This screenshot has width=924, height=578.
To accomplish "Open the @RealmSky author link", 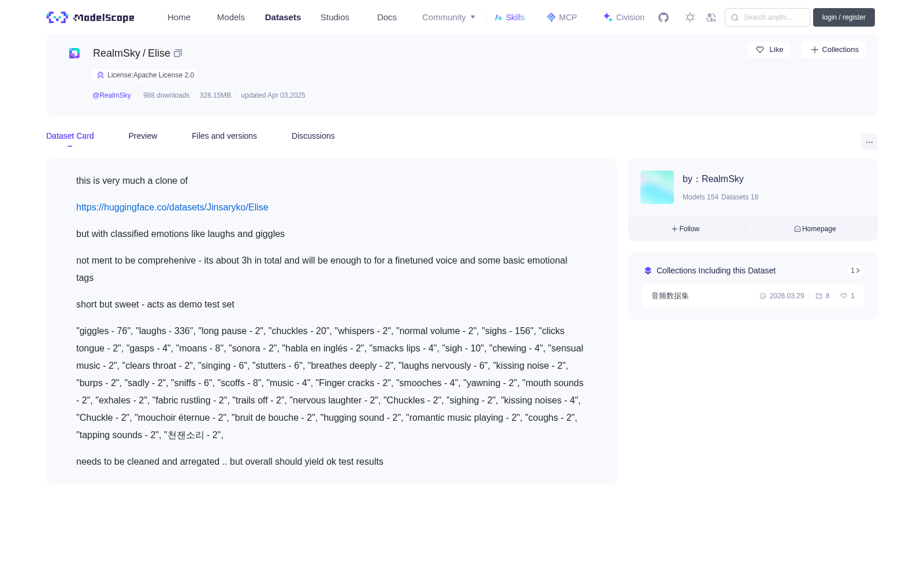I will coord(111,95).
